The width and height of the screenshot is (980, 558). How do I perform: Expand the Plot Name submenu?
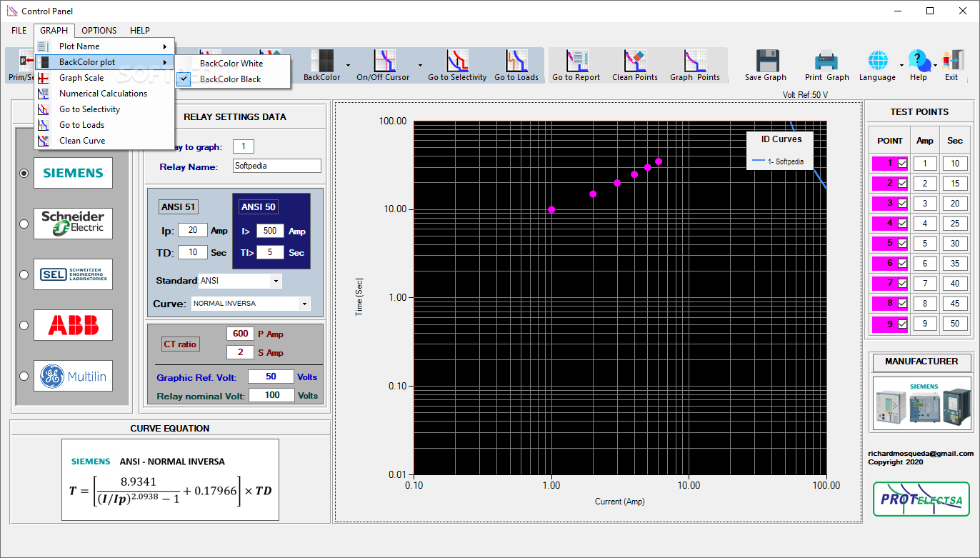coord(104,46)
